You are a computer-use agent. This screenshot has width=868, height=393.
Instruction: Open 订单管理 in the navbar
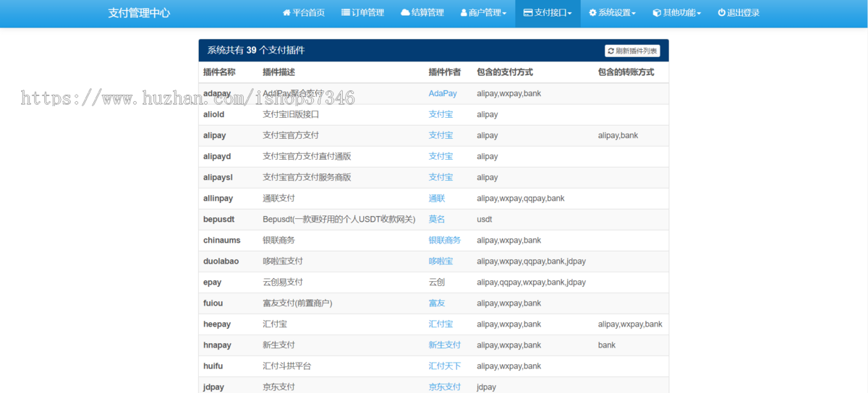tap(362, 13)
